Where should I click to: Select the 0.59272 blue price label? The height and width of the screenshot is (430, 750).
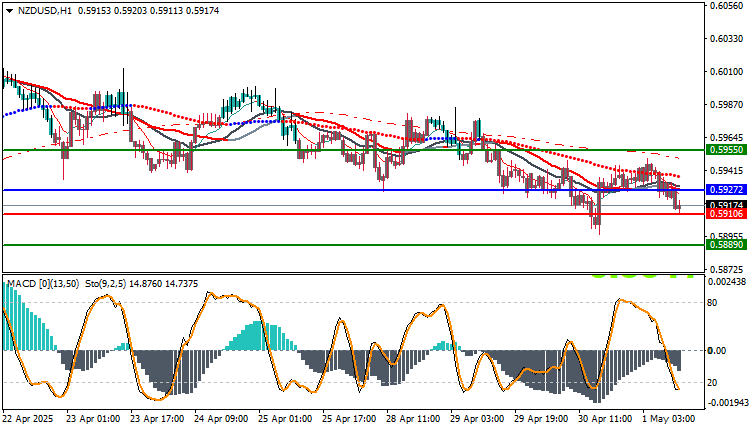(x=726, y=190)
